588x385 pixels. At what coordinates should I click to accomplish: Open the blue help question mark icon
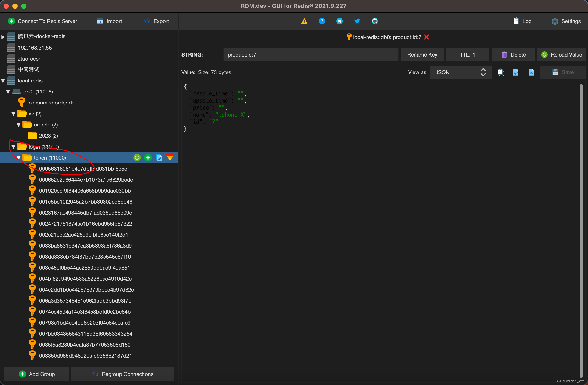tap(322, 21)
